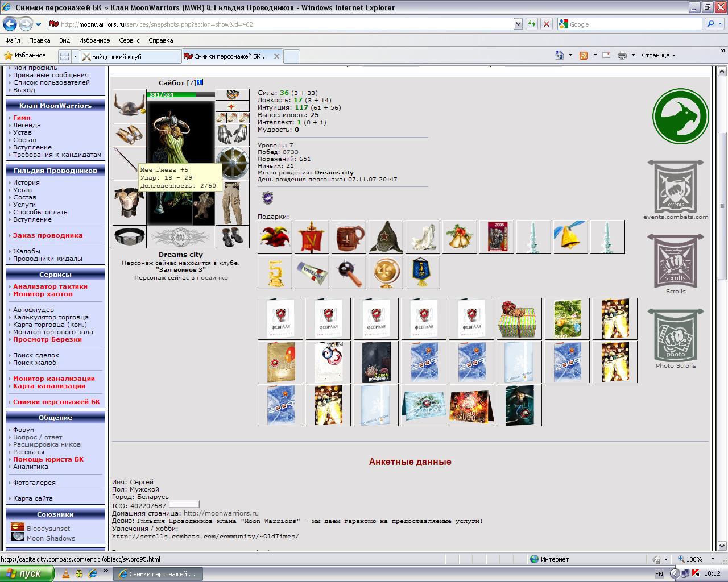
Task: Close the Снимки персонажей БК tab
Action: click(276, 56)
